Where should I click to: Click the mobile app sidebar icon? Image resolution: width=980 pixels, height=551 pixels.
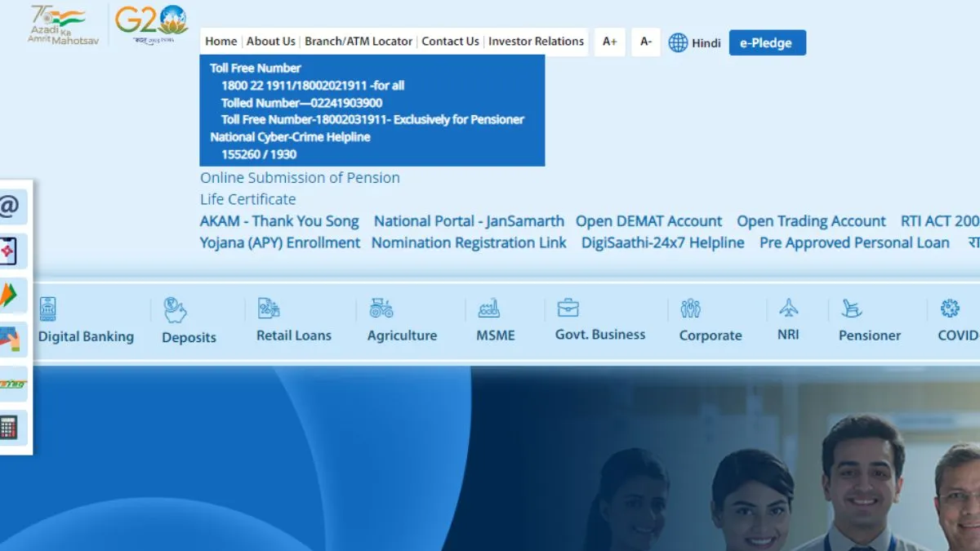11,251
